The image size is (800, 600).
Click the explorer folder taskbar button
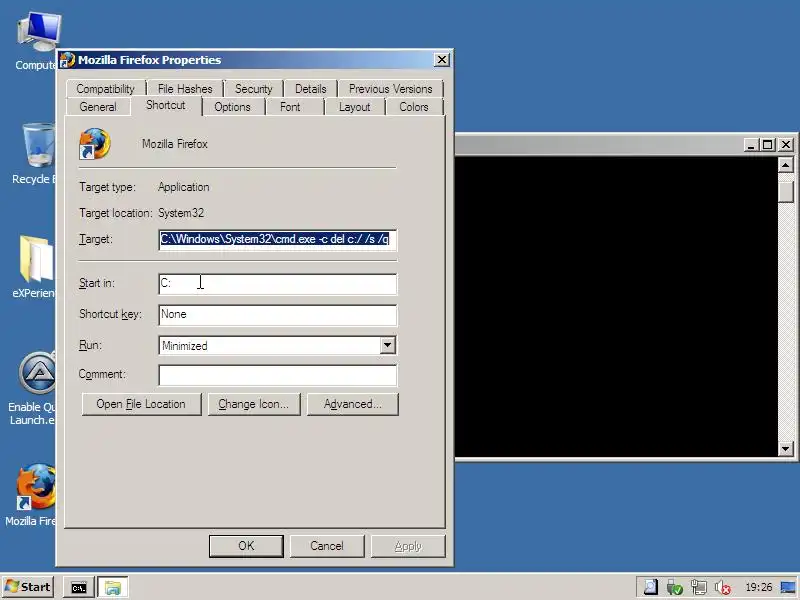[113, 587]
